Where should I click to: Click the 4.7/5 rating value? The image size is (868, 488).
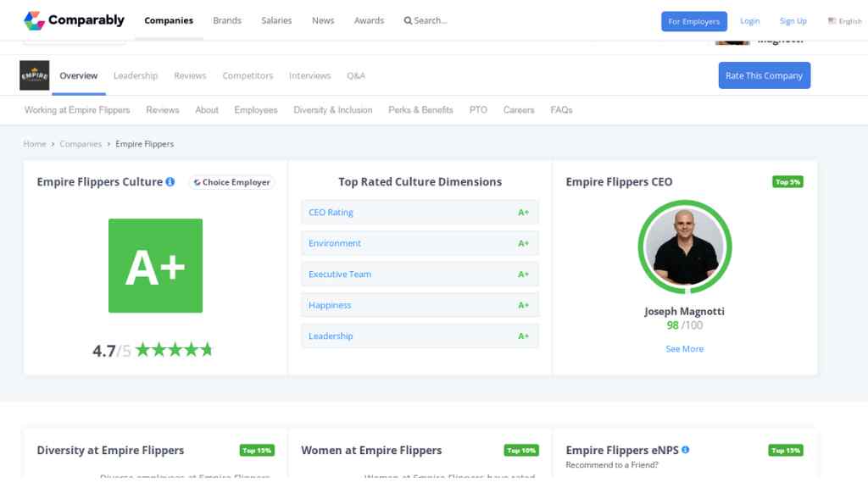(x=111, y=351)
